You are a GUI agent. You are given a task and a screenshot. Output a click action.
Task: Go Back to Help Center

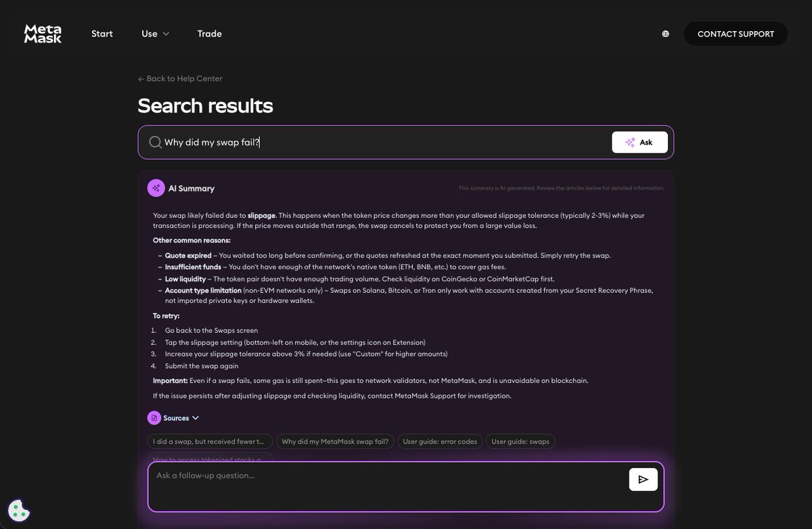click(180, 78)
